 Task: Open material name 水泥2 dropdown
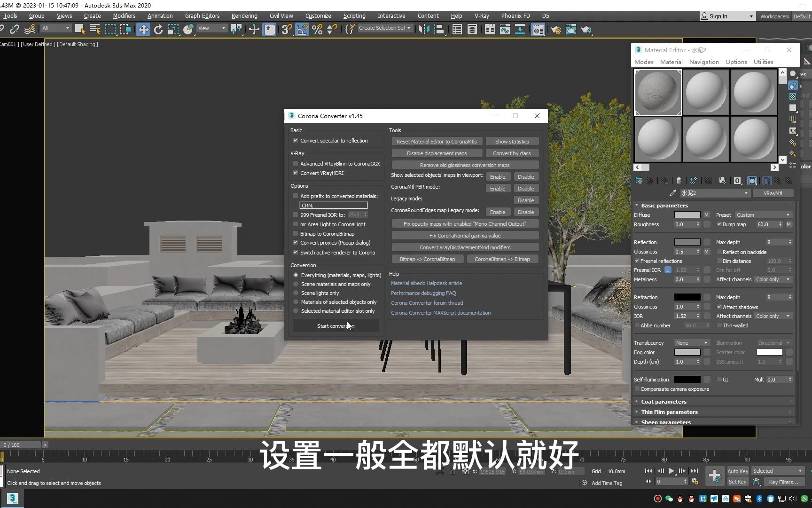click(x=715, y=193)
